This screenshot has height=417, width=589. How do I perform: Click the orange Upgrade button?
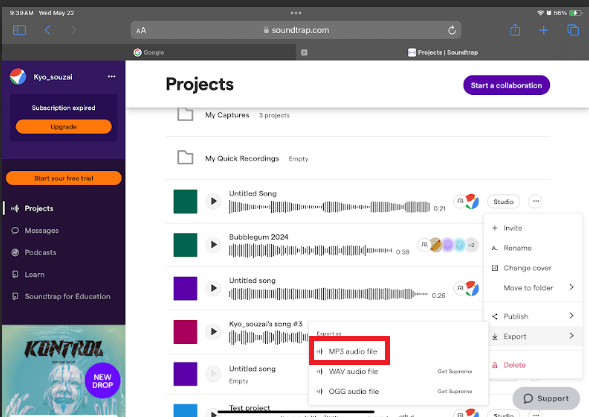(x=63, y=127)
